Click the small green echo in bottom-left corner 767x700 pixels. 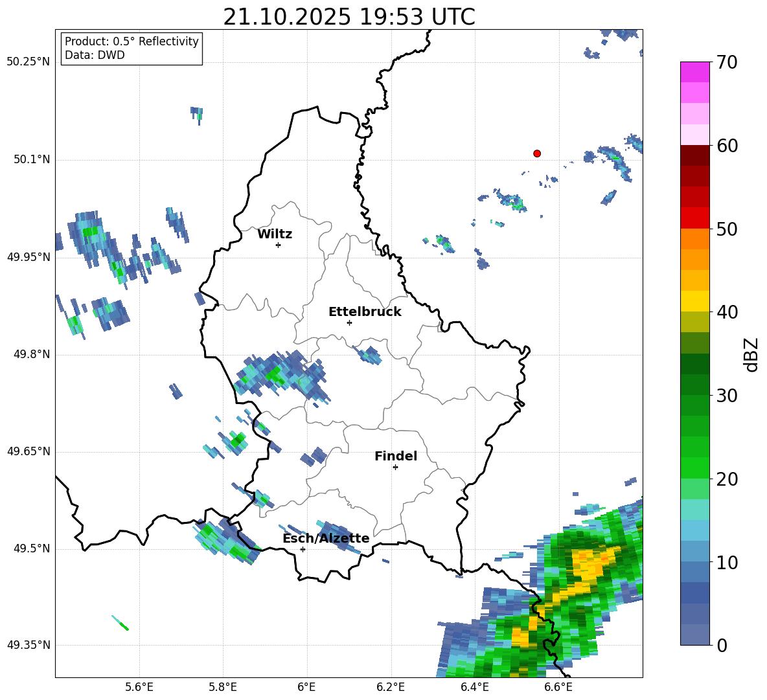coord(120,623)
